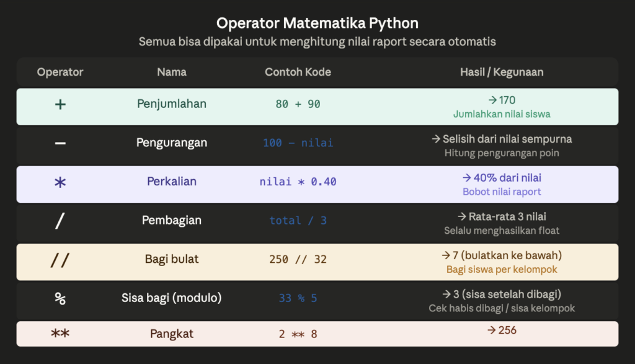
Task: Click 'Bobot nilai raport' description
Action: coord(501,192)
